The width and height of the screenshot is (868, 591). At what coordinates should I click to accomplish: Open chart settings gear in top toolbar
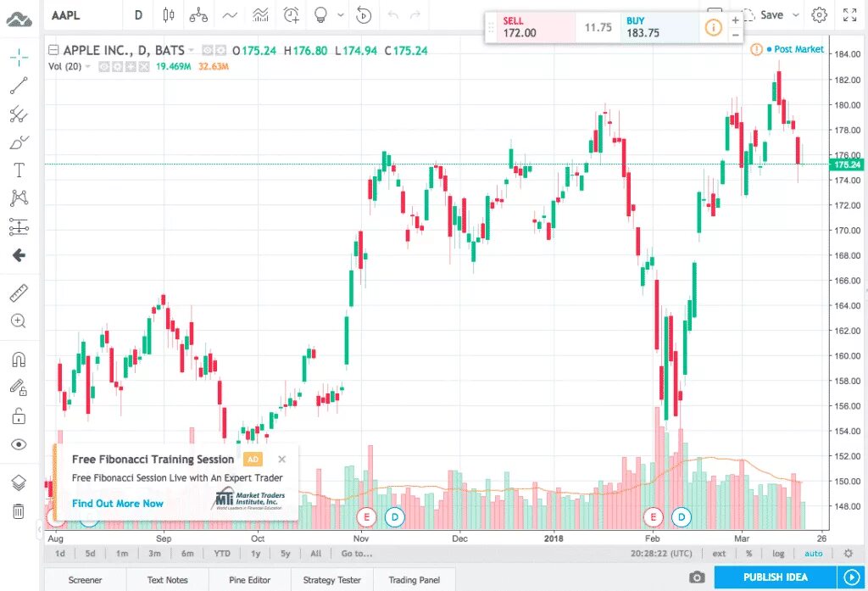(820, 15)
